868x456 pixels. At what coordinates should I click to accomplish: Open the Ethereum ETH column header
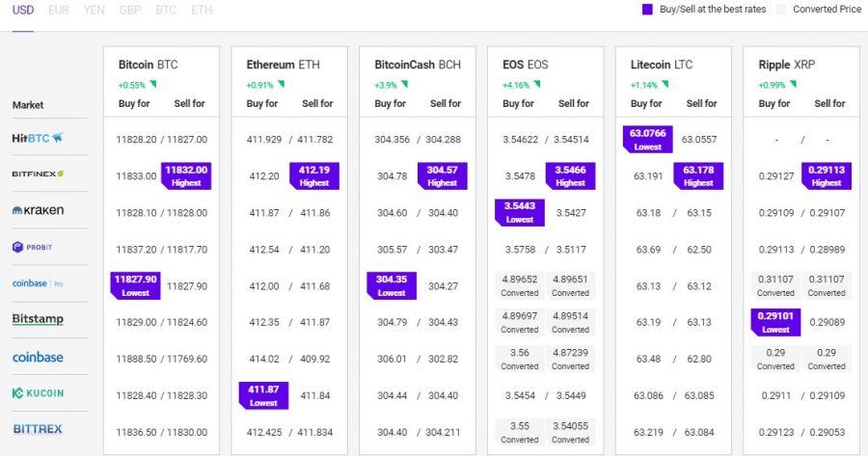[283, 65]
